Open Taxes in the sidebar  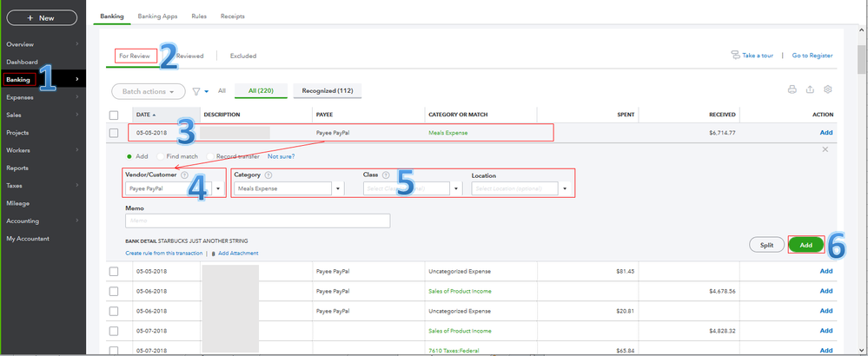pos(15,186)
